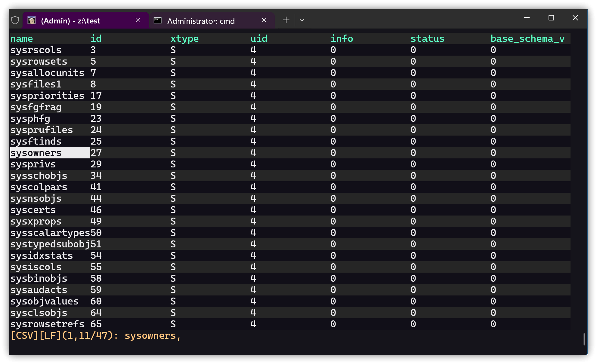Select the 'sysbinobjs' name cell
Screen dimensions: 597x364
click(39, 278)
